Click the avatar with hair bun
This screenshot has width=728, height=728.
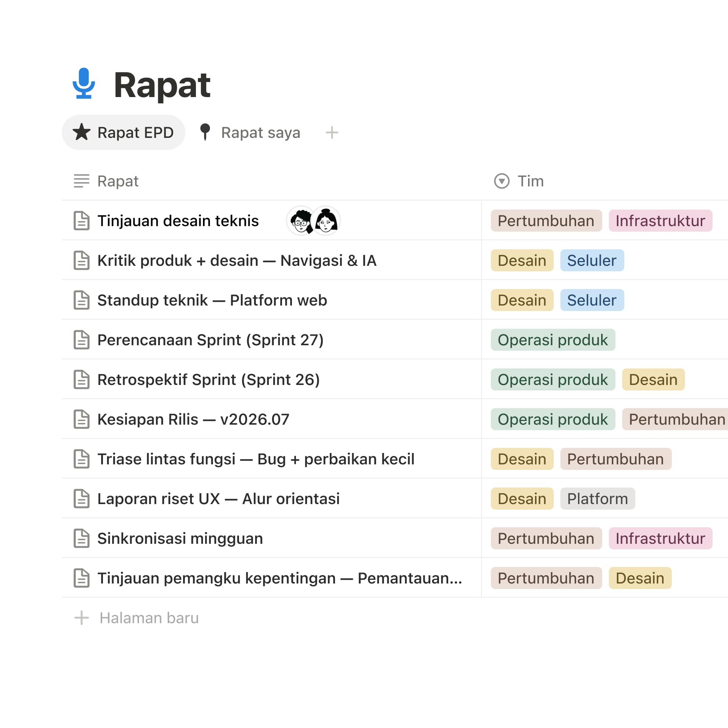(x=326, y=221)
